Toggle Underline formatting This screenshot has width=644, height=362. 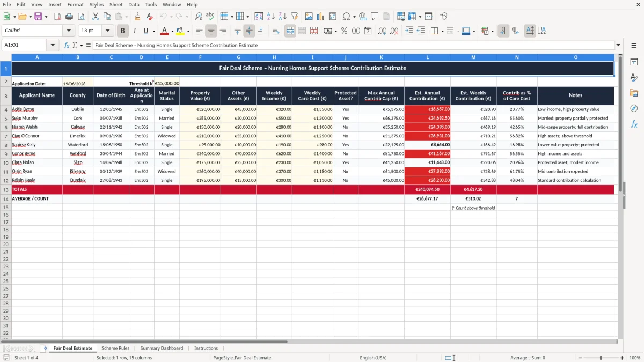coord(145,31)
